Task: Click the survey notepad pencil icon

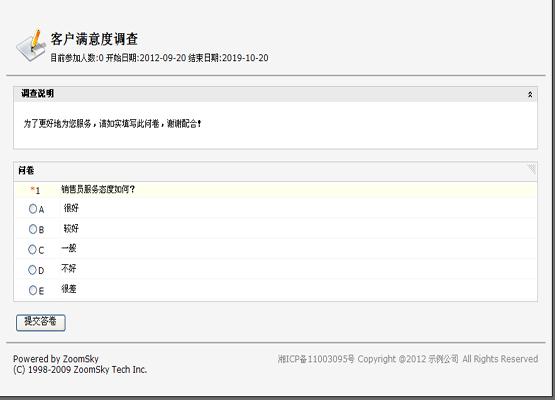Action: (x=31, y=46)
